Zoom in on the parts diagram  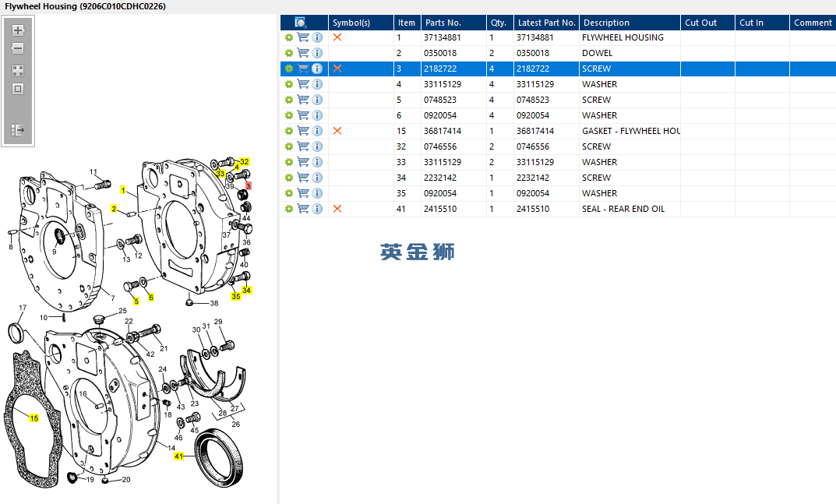(18, 30)
